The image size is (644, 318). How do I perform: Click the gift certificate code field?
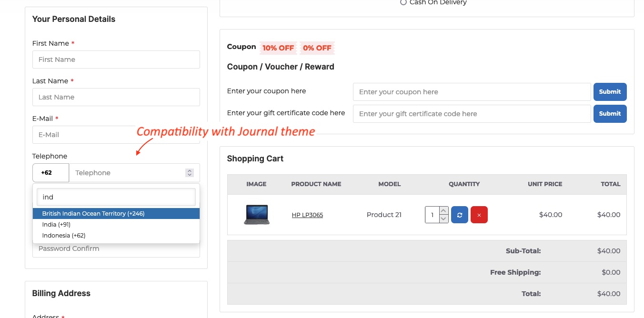coord(472,113)
